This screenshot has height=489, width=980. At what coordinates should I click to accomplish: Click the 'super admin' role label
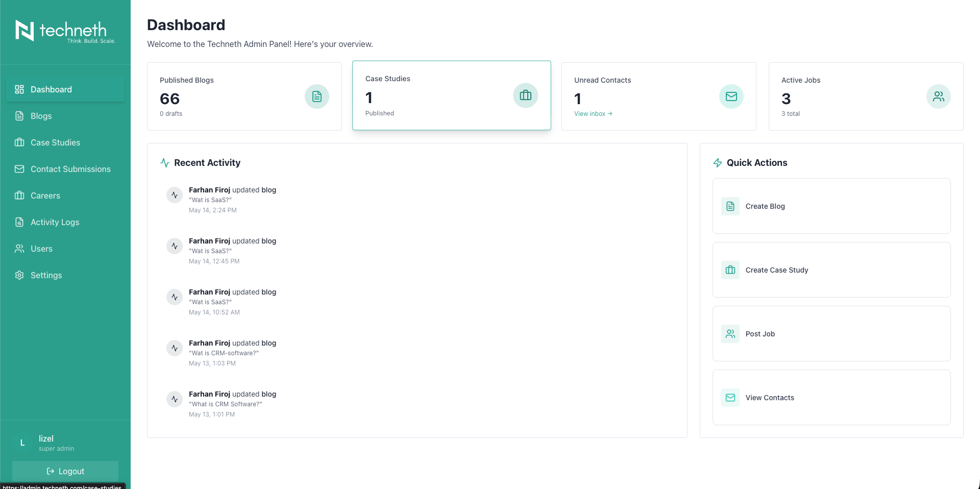(x=57, y=449)
